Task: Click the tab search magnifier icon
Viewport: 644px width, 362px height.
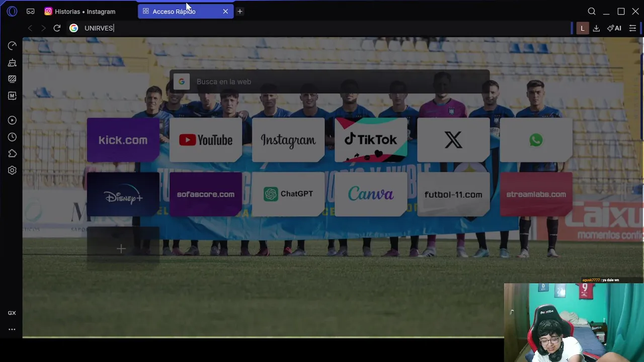Action: click(592, 11)
